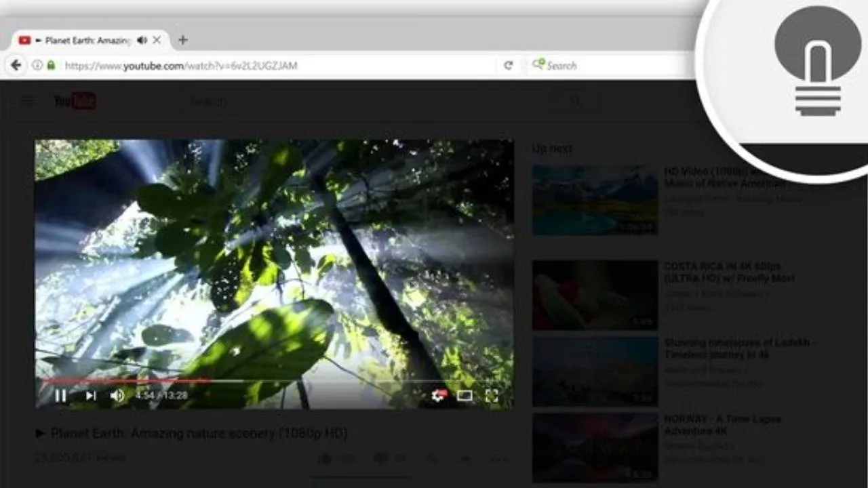Click the HD Video (1080p) title link
This screenshot has height=488, width=868.
click(725, 177)
